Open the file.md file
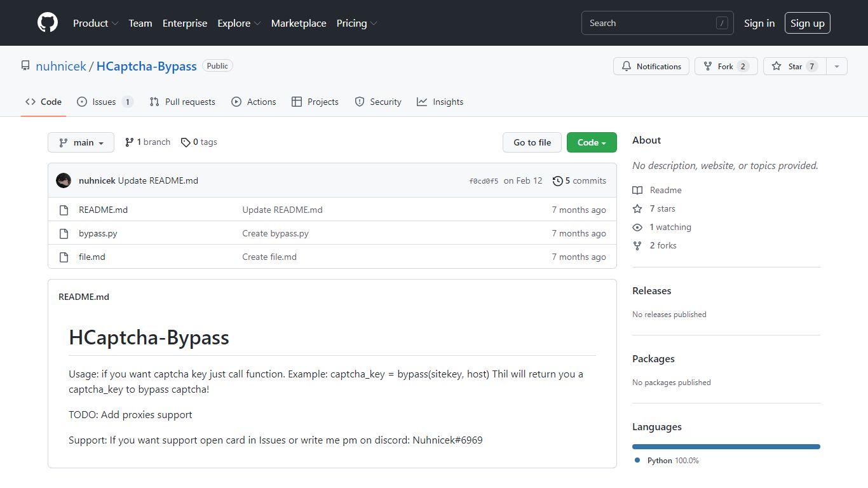This screenshot has width=868, height=488. click(x=92, y=257)
